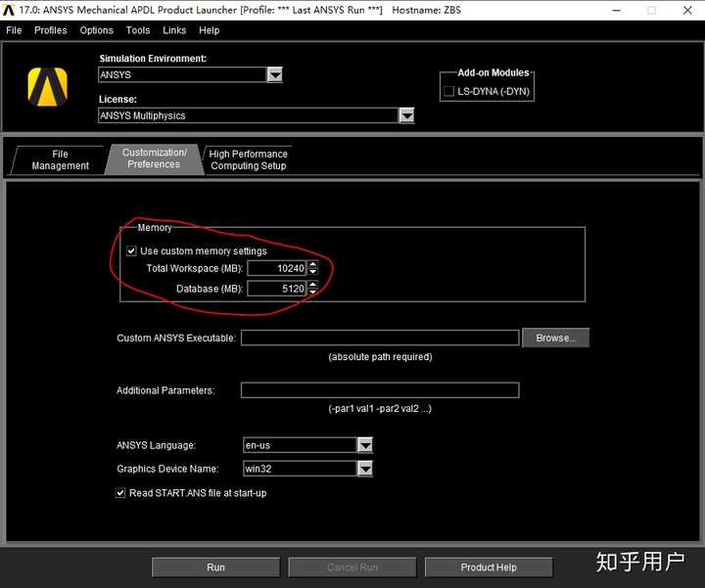The width and height of the screenshot is (705, 588).
Task: Enable LS-DYNA (-DYN) add-on checkbox
Action: [448, 91]
